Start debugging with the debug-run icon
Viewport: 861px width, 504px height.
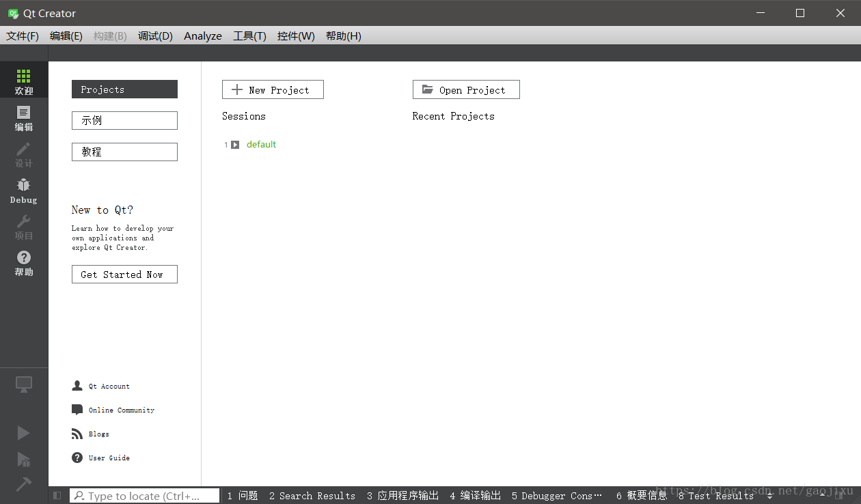[24, 459]
